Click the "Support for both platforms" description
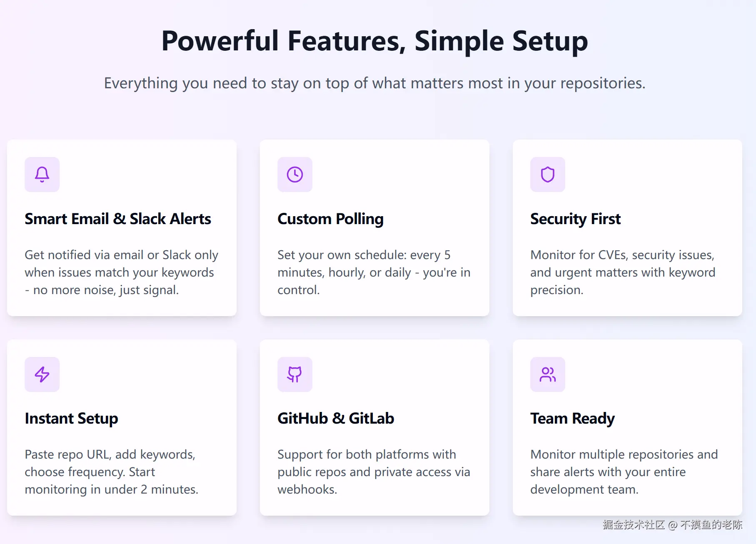Viewport: 756px width, 544px height. (374, 472)
